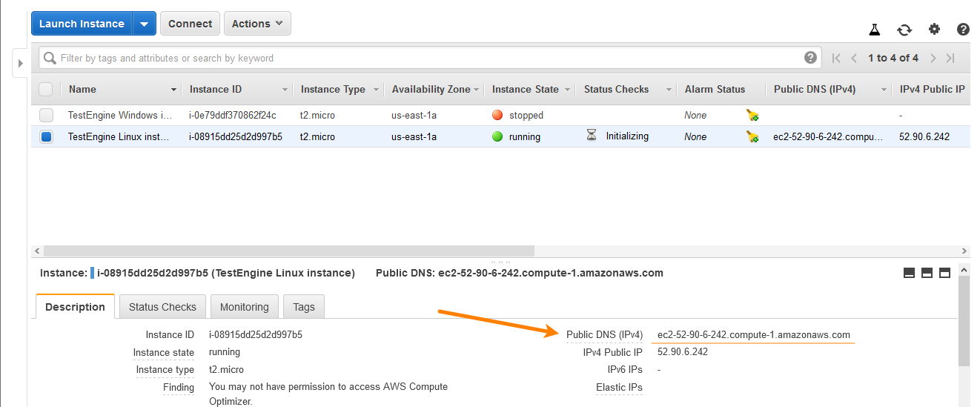
Task: Click the details pane vertical scrollbar
Action: click(964, 322)
